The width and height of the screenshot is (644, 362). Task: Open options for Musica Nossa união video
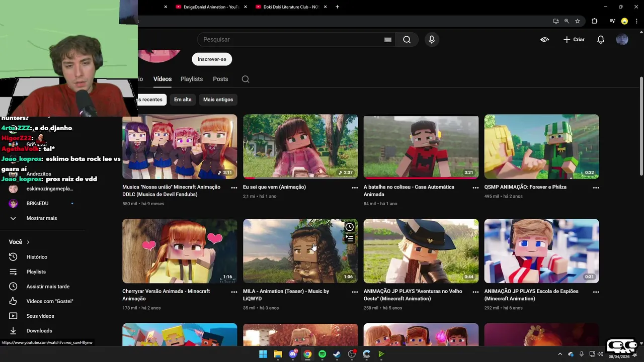pos(234,188)
